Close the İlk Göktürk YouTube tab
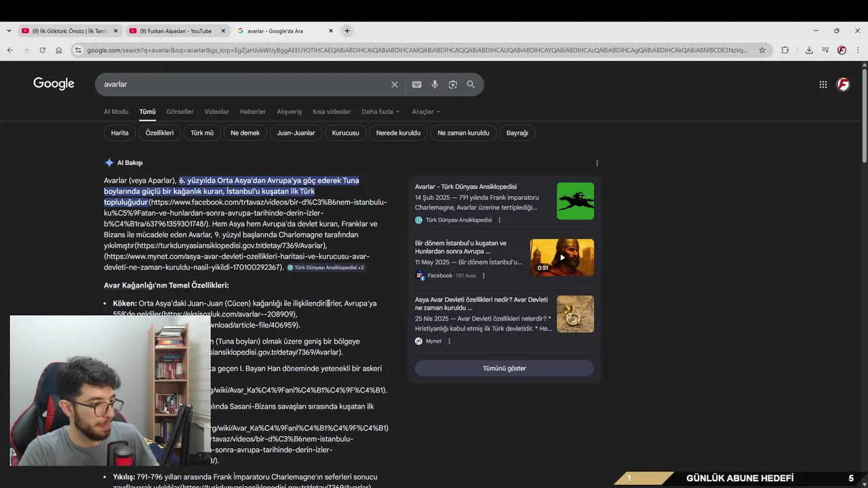This screenshot has height=488, width=868. (x=115, y=30)
